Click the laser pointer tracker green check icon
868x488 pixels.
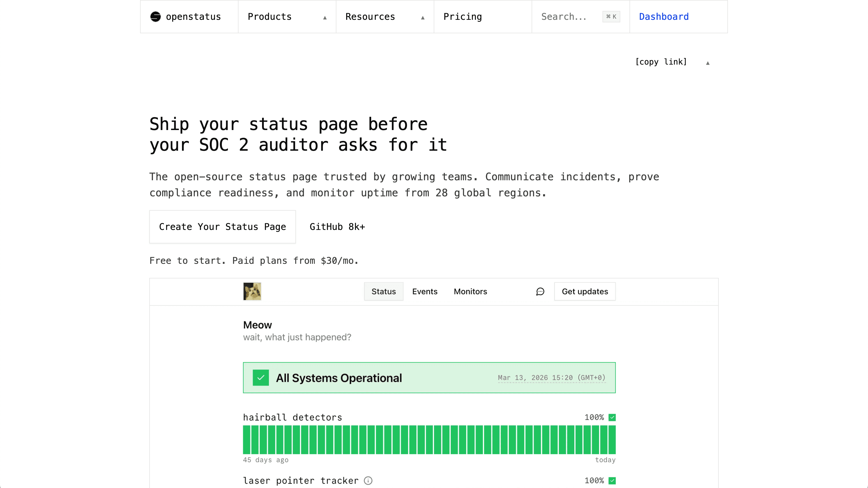(x=612, y=481)
